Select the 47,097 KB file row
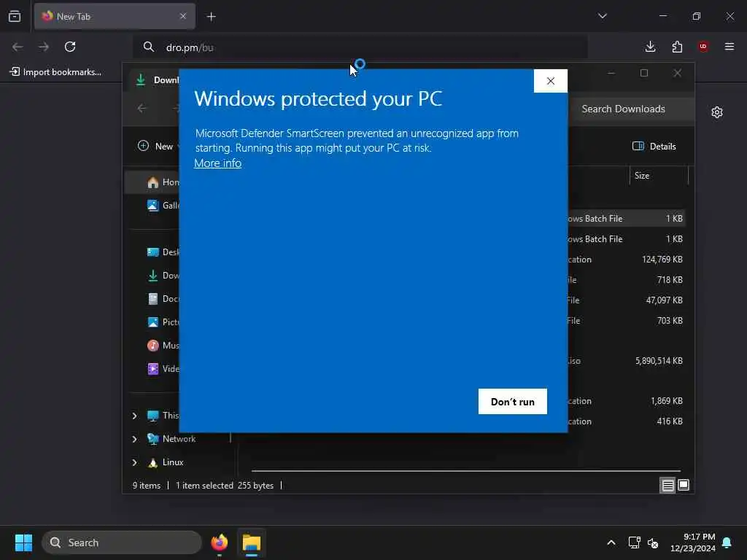The height and width of the screenshot is (560, 747). tap(625, 300)
